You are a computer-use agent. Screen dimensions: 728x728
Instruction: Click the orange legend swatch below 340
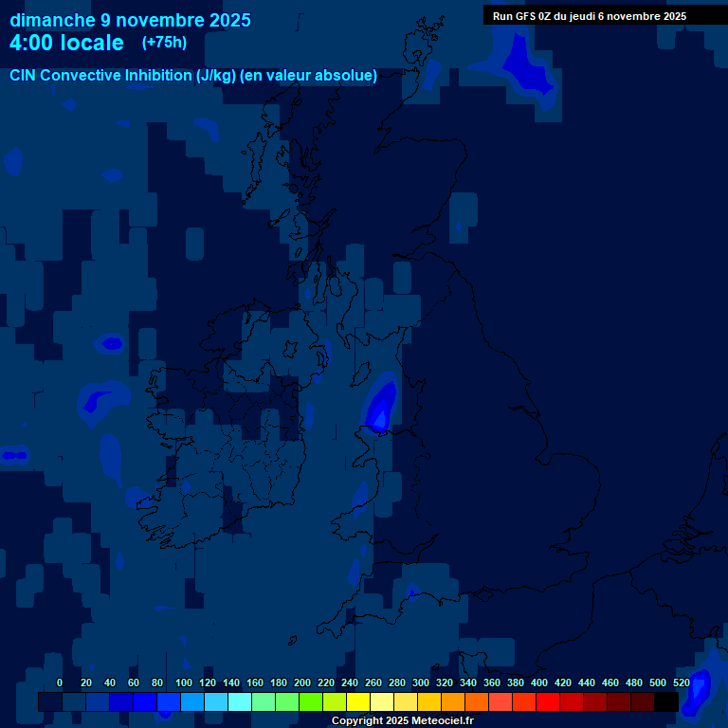point(477,702)
